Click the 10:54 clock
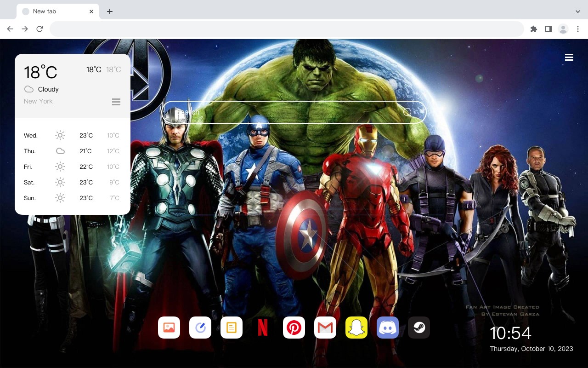Screen dimensions: 588x368 (510, 333)
